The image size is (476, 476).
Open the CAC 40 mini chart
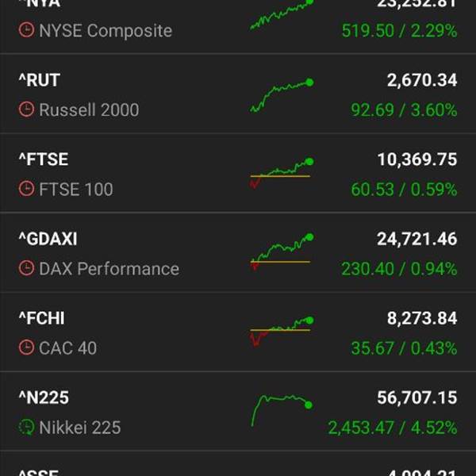[281, 332]
